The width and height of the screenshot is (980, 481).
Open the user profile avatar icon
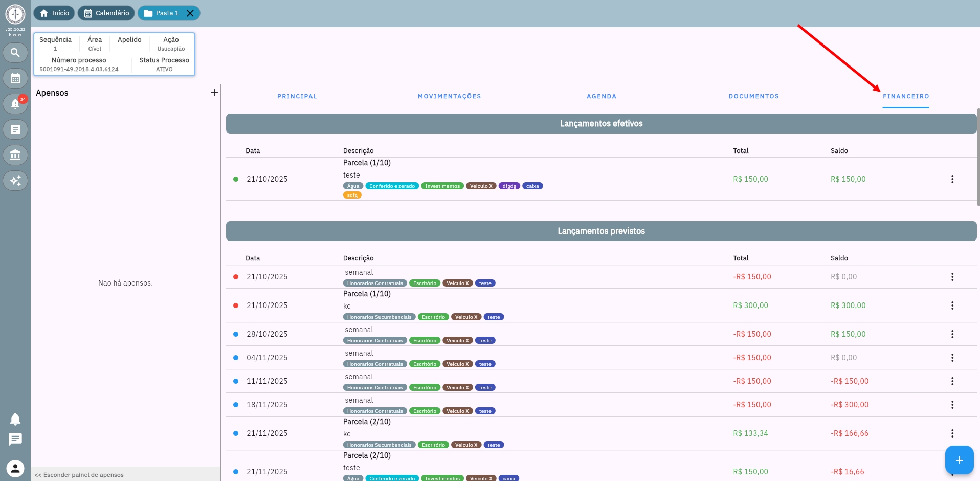(x=15, y=468)
